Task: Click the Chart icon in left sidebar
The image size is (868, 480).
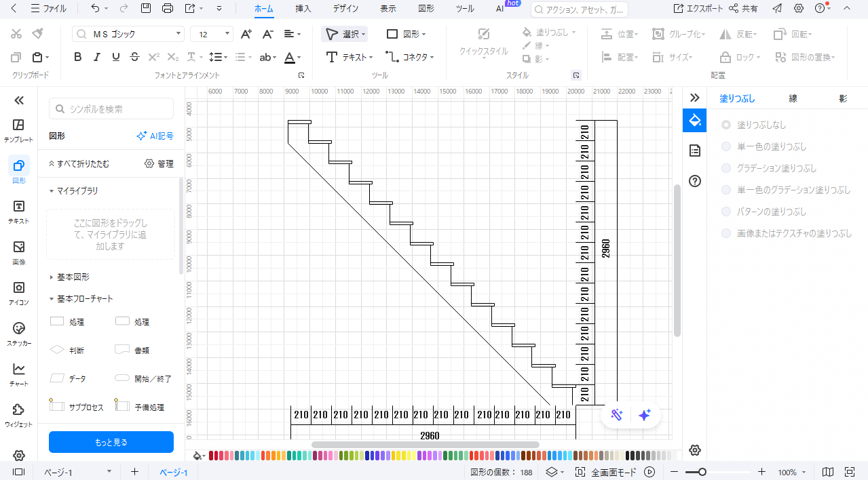Action: (x=19, y=374)
